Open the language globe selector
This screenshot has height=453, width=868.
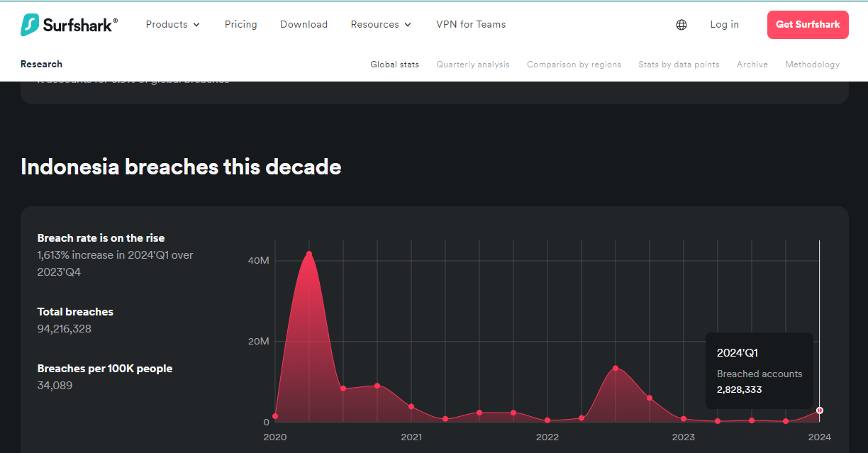pyautogui.click(x=681, y=25)
